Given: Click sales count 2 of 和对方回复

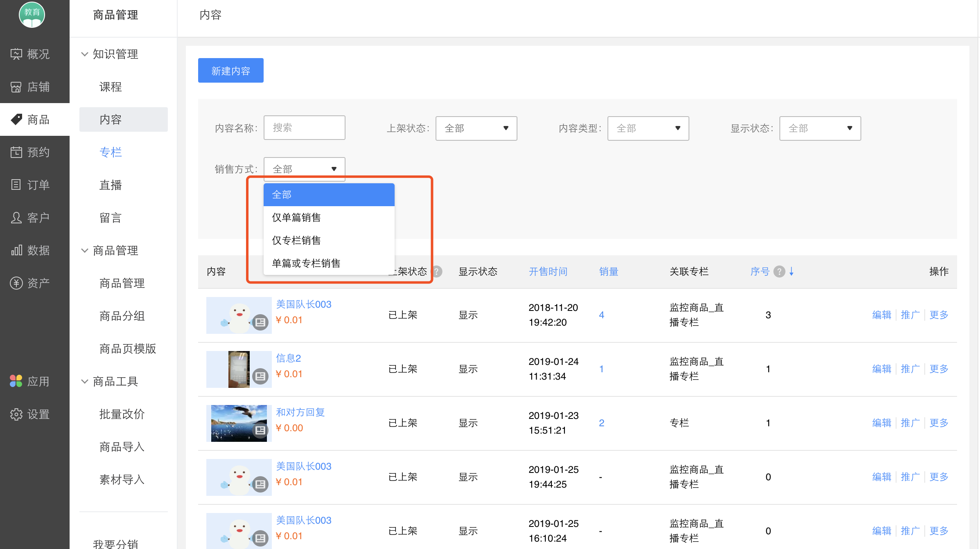Looking at the screenshot, I should pyautogui.click(x=601, y=423).
